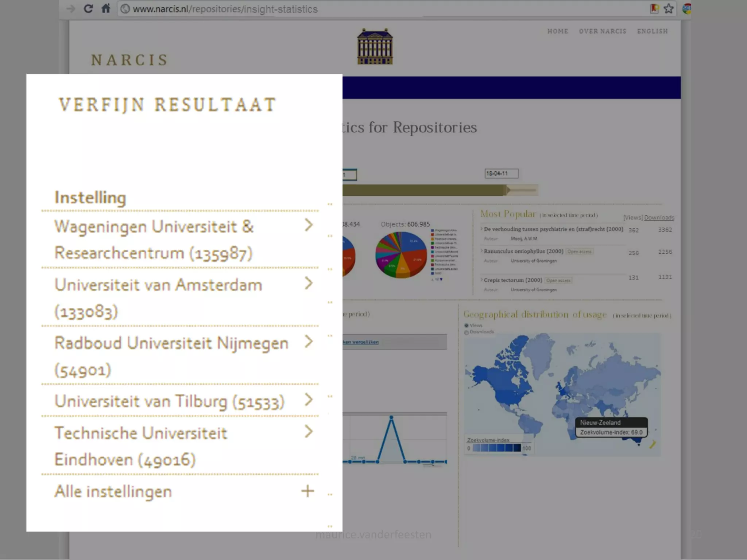Open the OVER NARCIS menu item
The image size is (747, 560).
602,31
